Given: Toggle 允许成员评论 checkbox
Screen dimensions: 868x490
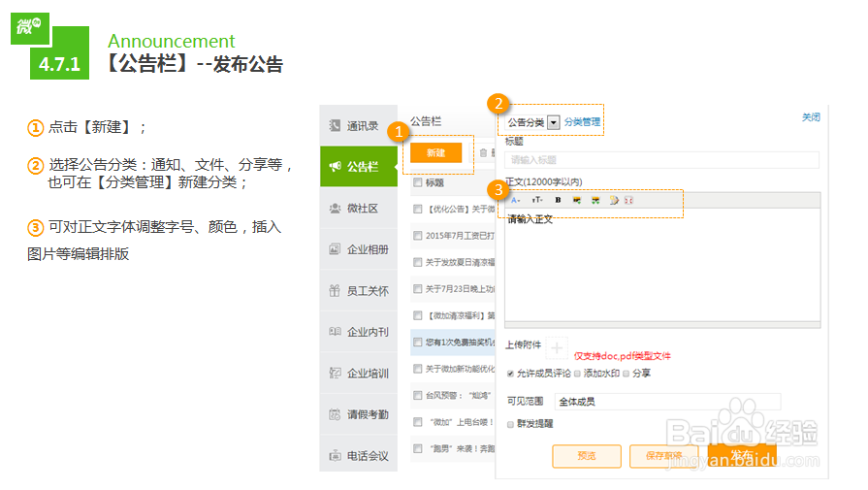Looking at the screenshot, I should [510, 374].
